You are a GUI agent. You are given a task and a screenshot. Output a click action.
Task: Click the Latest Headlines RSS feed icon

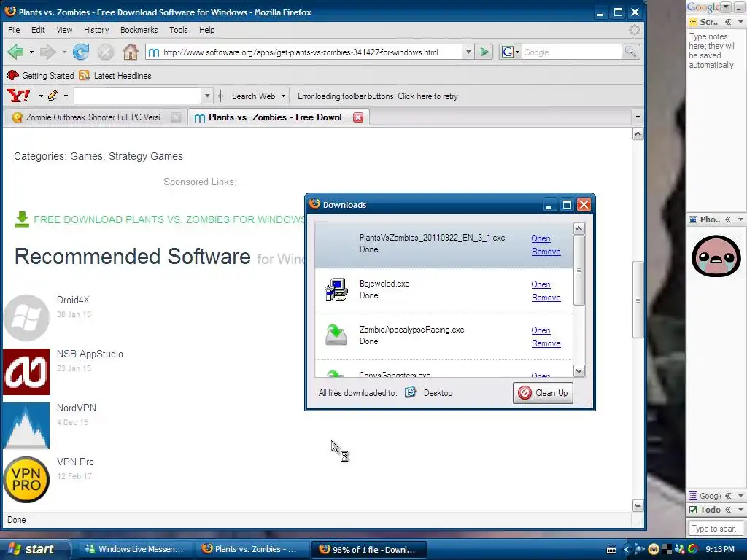pyautogui.click(x=85, y=76)
